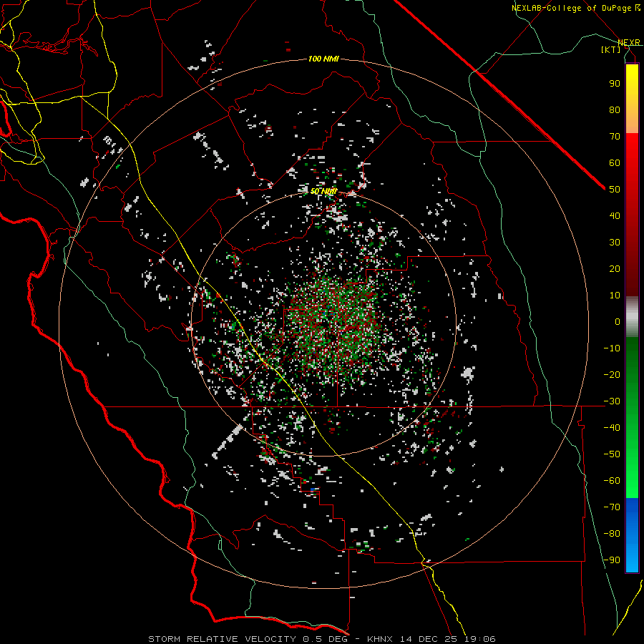Click the "60" value on the velocity scale

coord(615,162)
